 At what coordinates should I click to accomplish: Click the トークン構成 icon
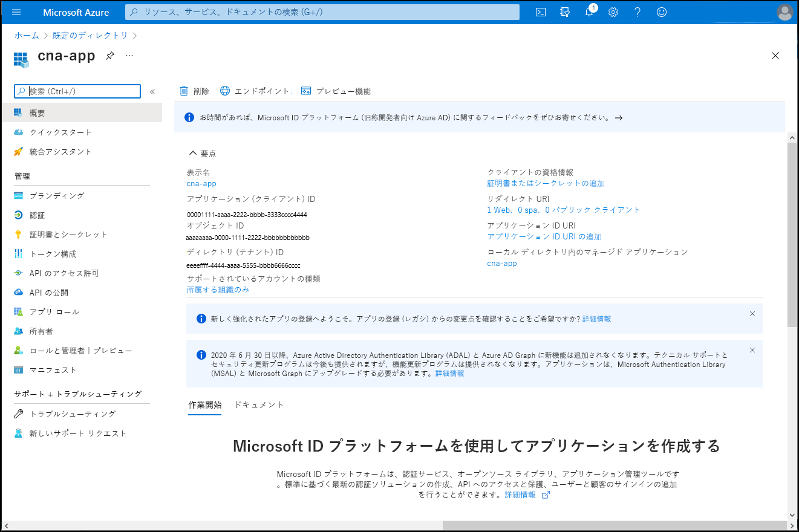(x=18, y=254)
